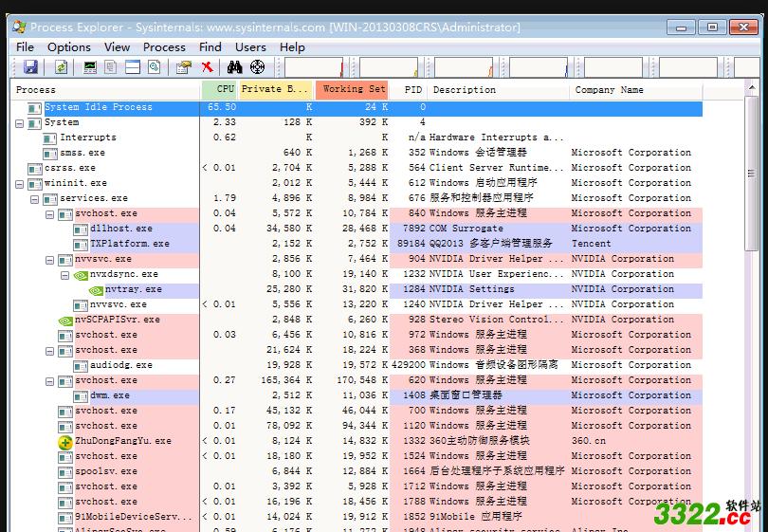The image size is (768, 532).
Task: Click the nvtray.exe NVIDIA eye icon
Action: point(96,290)
